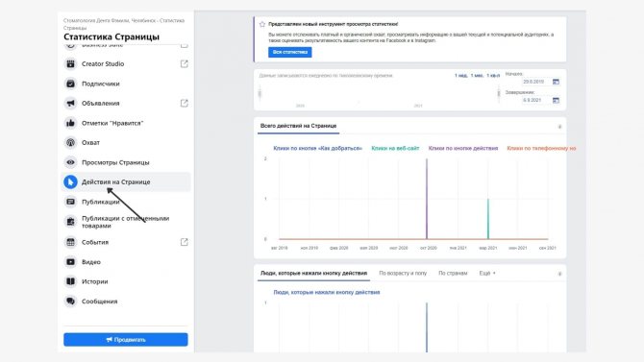The image size is (644, 362).
Task: Click the Охват reach signal icon
Action: coord(70,143)
